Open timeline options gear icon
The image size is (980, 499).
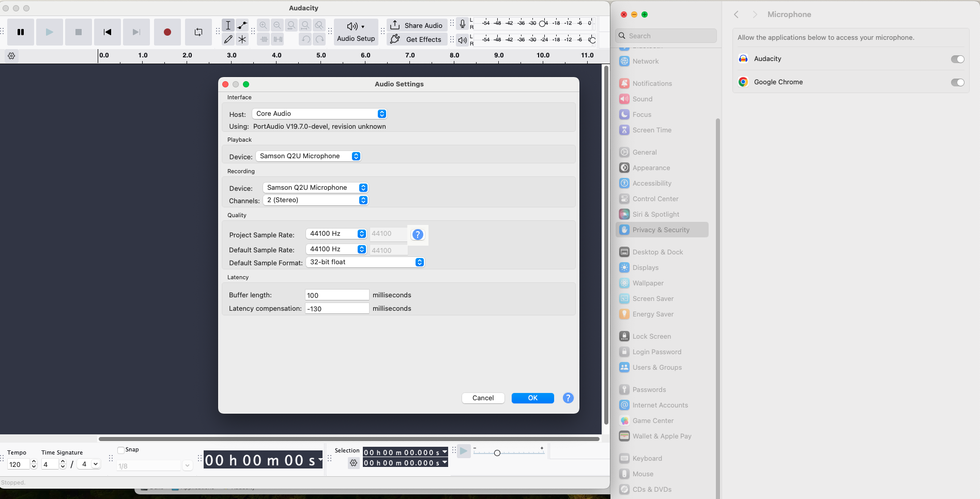coord(11,56)
